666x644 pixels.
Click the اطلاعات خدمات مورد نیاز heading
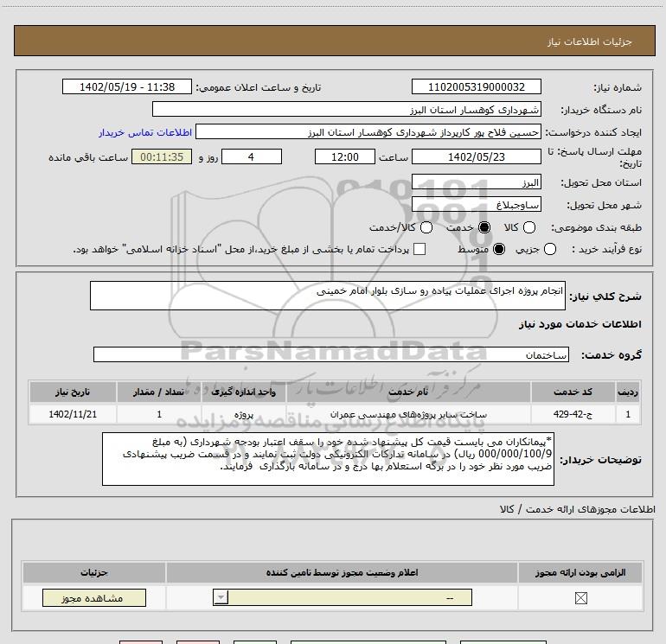pos(580,324)
